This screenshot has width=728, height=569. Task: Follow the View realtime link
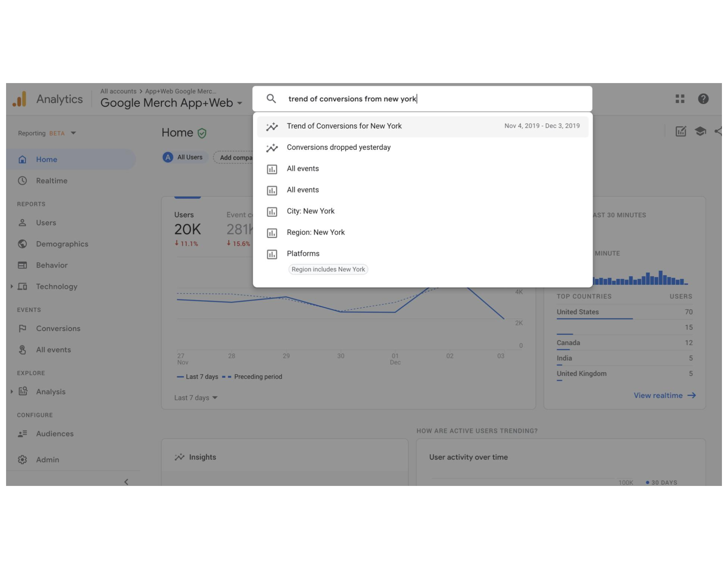[x=664, y=395]
